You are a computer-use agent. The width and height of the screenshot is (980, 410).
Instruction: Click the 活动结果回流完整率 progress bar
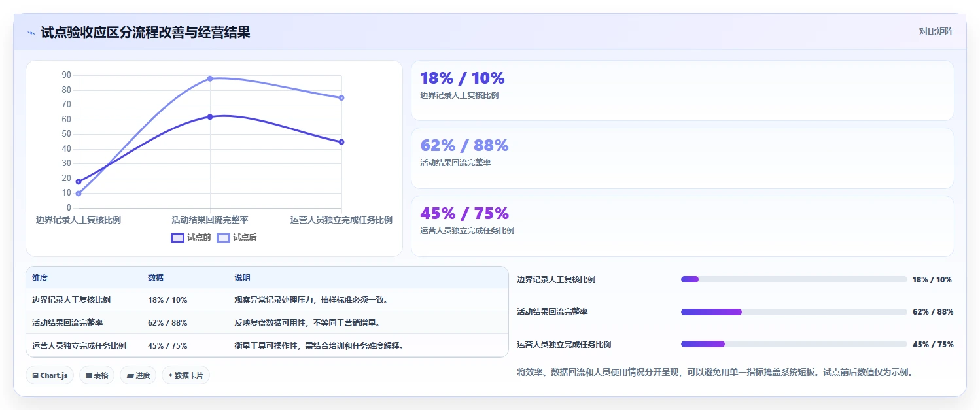(x=794, y=312)
